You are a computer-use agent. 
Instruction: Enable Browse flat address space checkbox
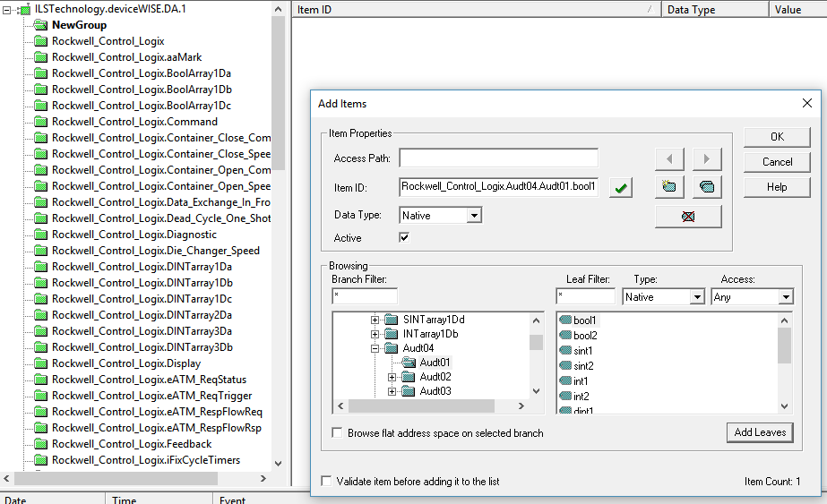[338, 433]
